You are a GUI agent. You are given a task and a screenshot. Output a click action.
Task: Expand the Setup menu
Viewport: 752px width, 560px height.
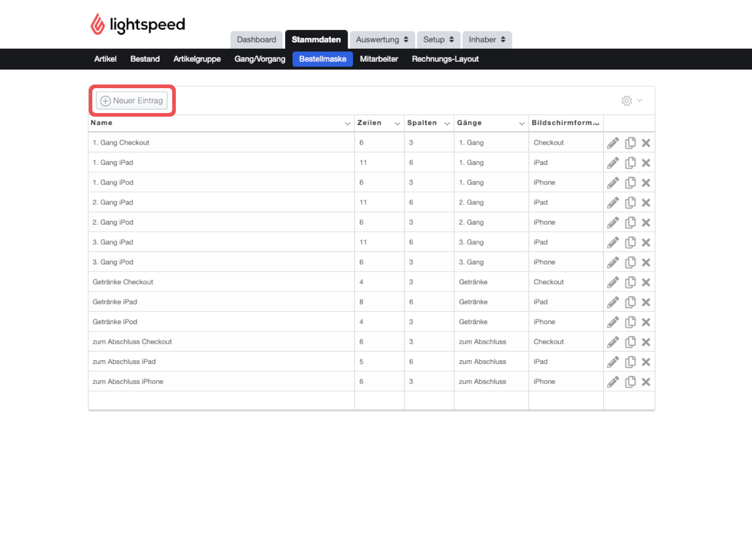(x=439, y=40)
